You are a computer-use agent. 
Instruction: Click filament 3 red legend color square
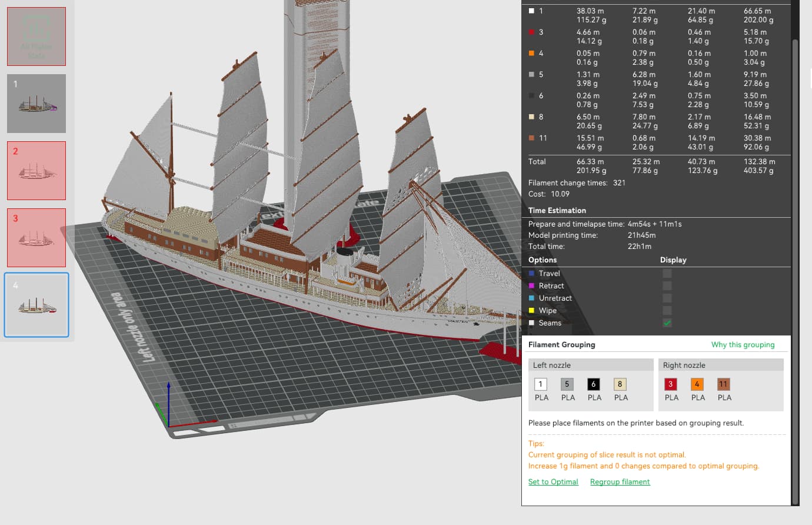tap(531, 32)
